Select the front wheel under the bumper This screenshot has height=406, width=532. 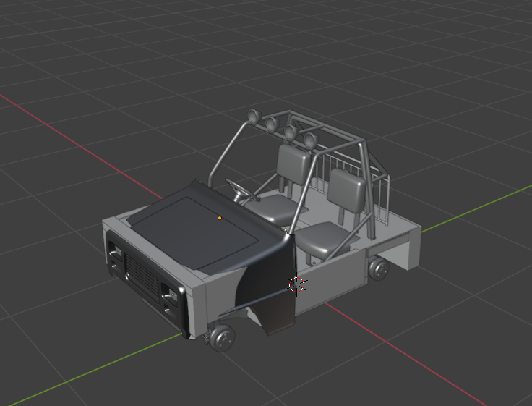coord(222,337)
